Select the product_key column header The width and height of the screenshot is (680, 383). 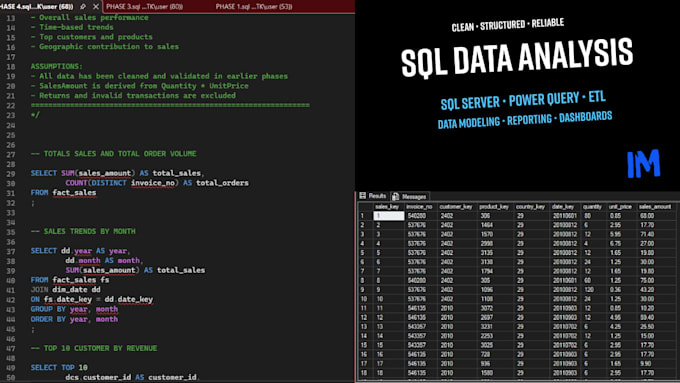[494, 207]
